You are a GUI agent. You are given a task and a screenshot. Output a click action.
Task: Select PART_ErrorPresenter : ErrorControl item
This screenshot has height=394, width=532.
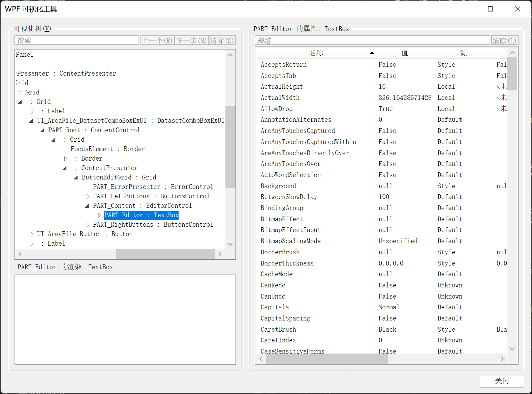[153, 187]
